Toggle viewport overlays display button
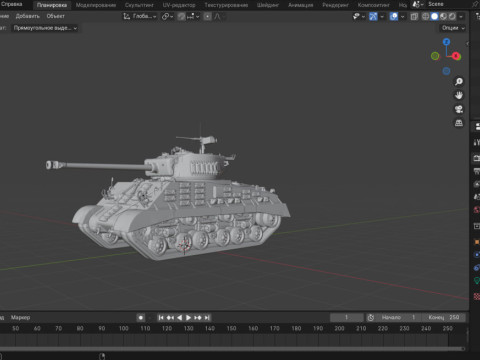Image resolution: width=480 pixels, height=360 pixels. [x=394, y=16]
